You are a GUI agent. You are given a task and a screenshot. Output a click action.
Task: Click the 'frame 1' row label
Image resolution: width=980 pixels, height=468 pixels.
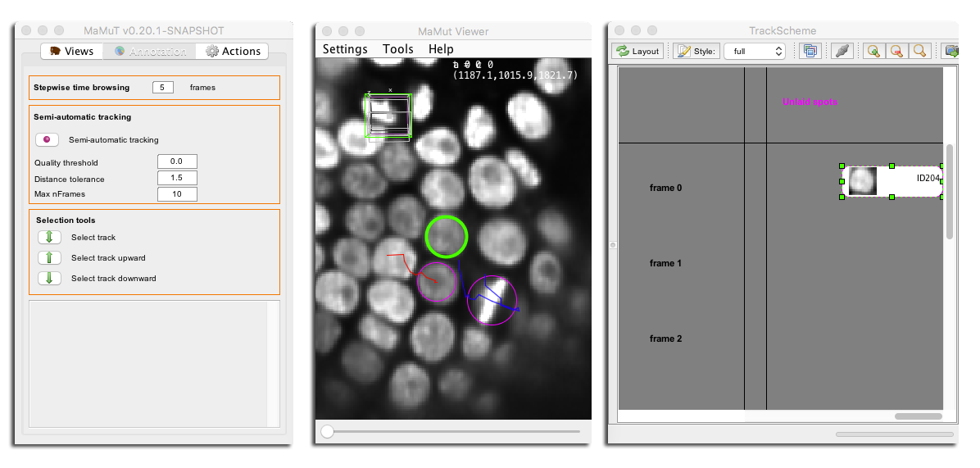pos(665,263)
